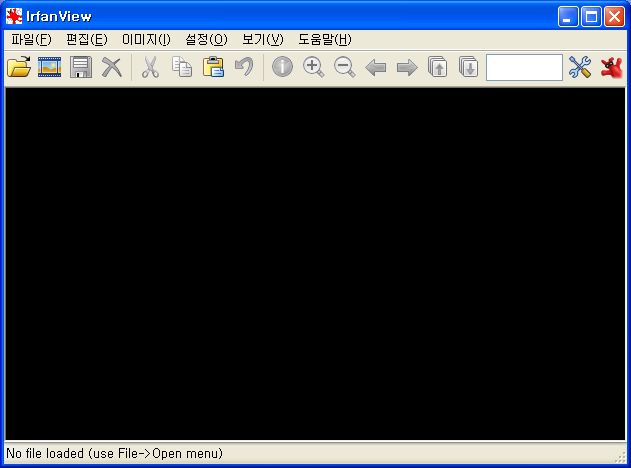This screenshot has width=631, height=468.
Task: Click the next page down-arrow icon
Action: [468, 67]
